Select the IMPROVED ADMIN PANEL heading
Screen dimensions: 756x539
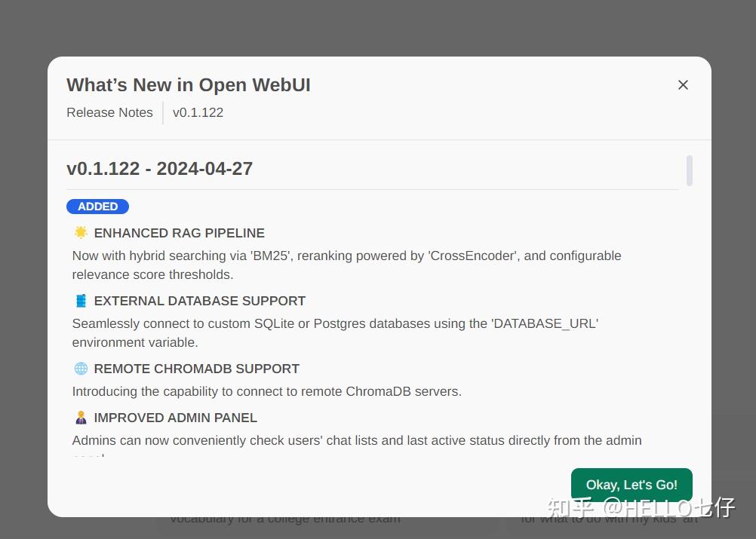pos(175,418)
